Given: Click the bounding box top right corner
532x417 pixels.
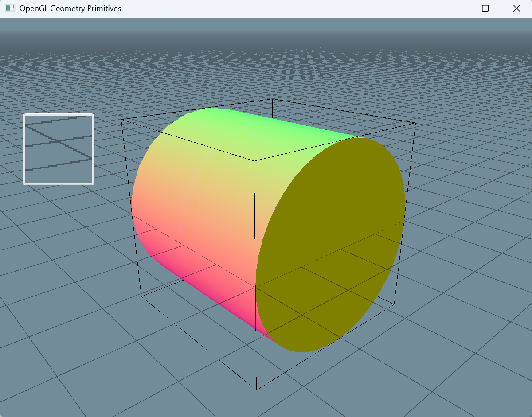Looking at the screenshot, I should click(415, 124).
